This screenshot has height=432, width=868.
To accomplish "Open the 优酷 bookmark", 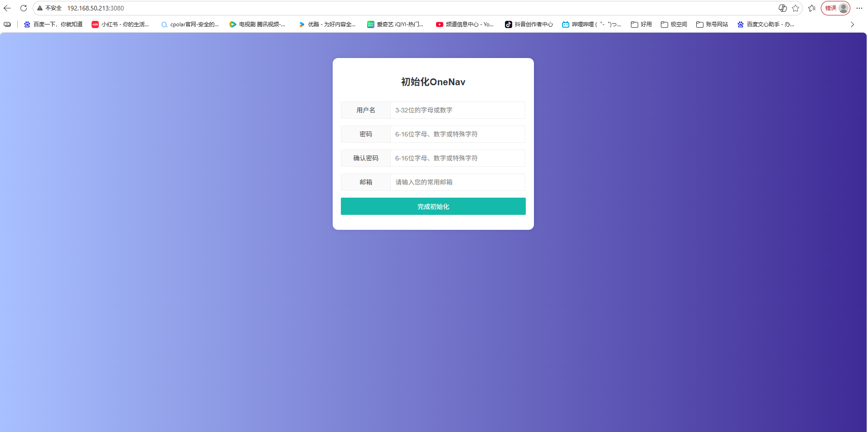I will [327, 24].
